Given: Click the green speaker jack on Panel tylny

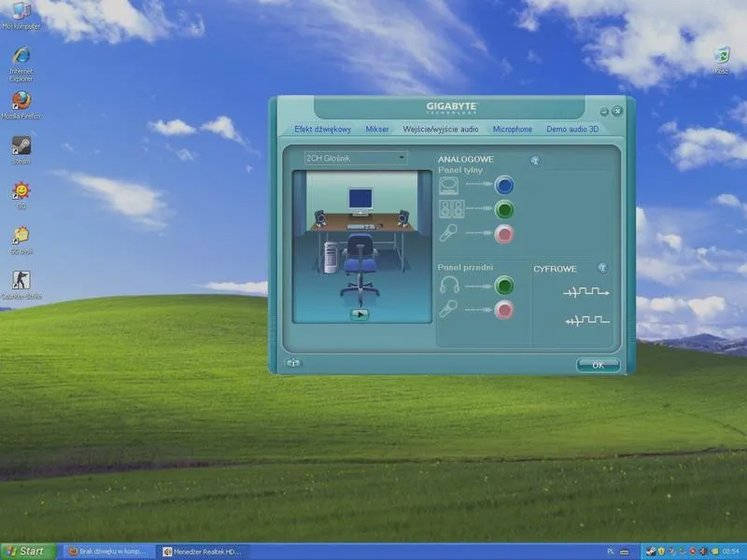Looking at the screenshot, I should click(x=504, y=209).
